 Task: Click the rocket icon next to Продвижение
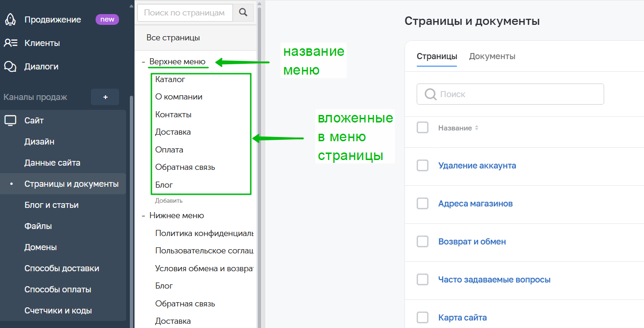[x=10, y=20]
